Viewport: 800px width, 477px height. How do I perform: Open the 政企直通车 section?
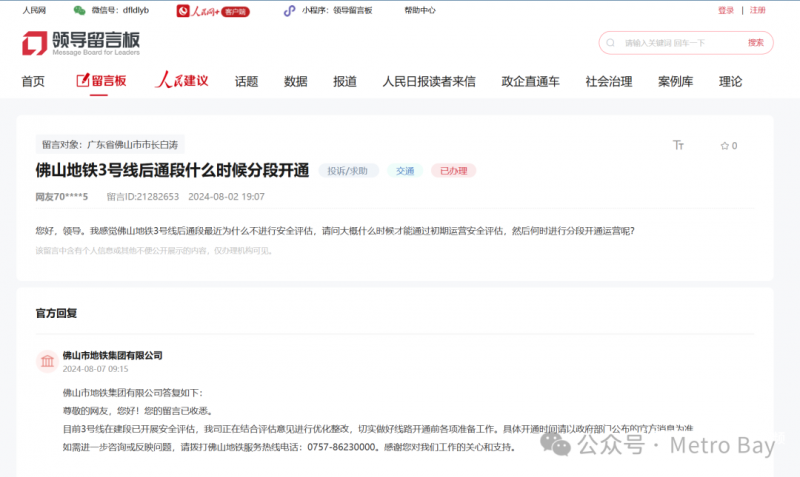pos(530,82)
